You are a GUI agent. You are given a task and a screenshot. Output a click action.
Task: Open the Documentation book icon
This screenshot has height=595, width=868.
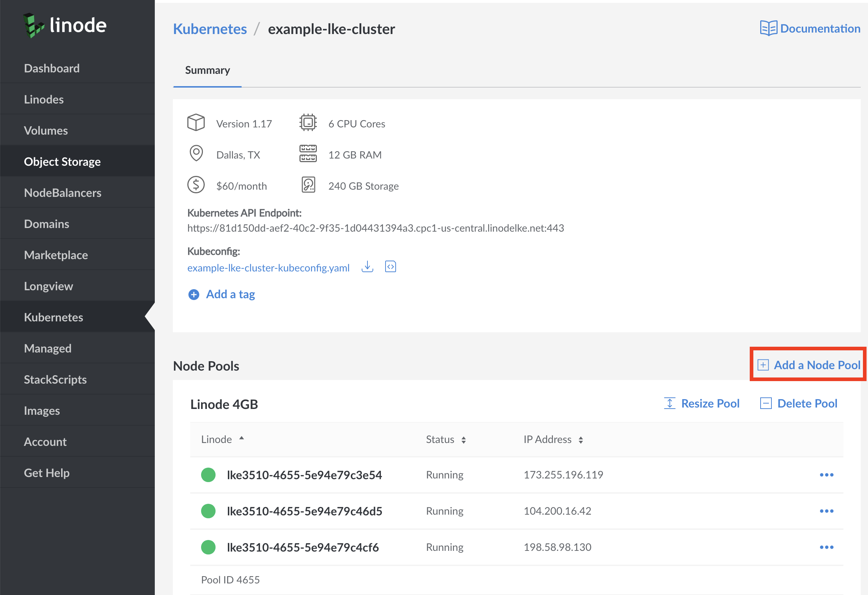coord(768,28)
